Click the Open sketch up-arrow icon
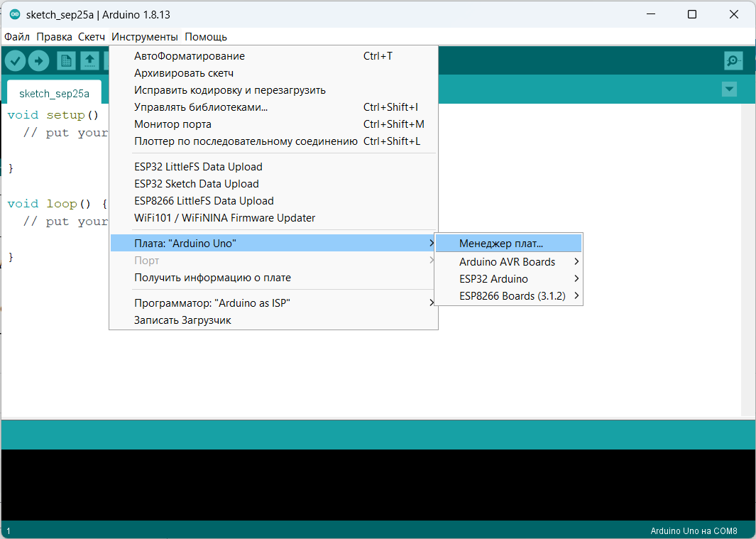756x539 pixels. (x=89, y=61)
